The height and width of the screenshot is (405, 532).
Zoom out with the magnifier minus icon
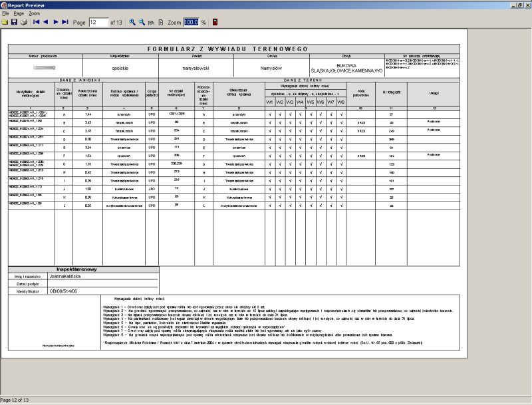click(142, 23)
